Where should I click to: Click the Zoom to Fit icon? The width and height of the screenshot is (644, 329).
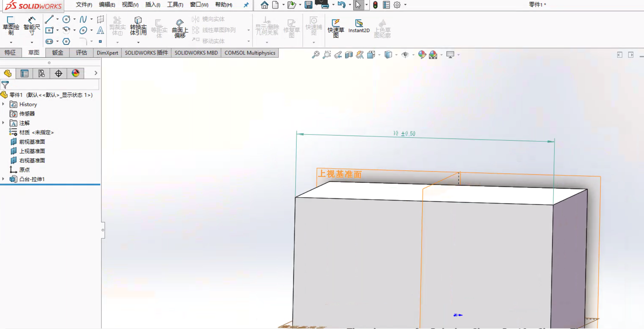316,54
